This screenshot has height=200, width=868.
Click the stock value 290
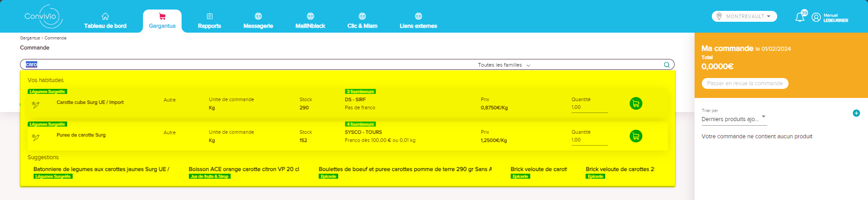click(304, 108)
